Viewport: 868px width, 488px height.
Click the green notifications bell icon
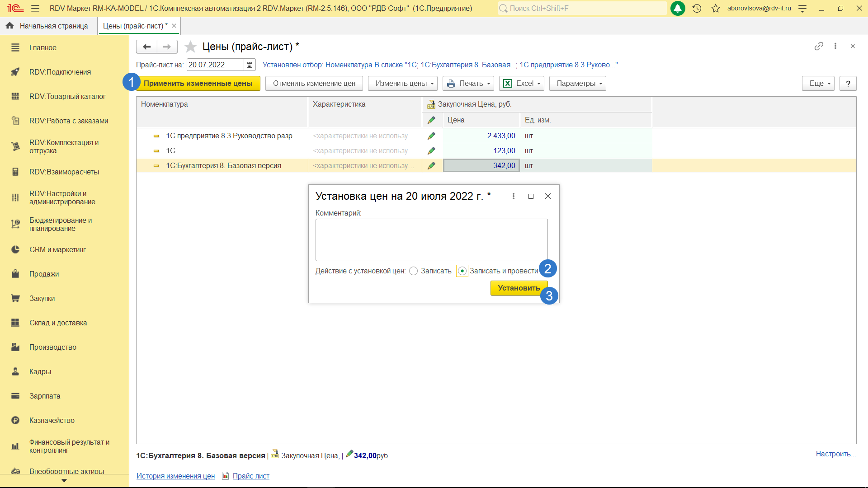[677, 8]
